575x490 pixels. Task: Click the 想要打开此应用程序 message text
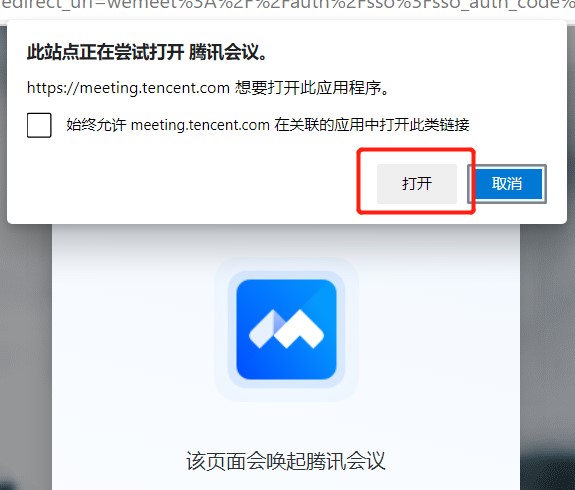[x=312, y=88]
